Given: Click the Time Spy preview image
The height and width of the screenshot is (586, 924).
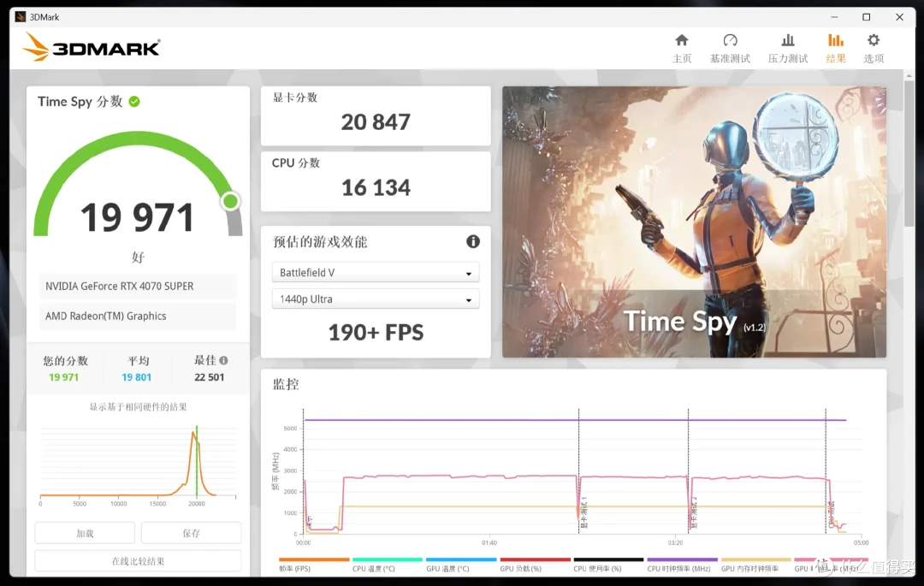Looking at the screenshot, I should pyautogui.click(x=694, y=222).
